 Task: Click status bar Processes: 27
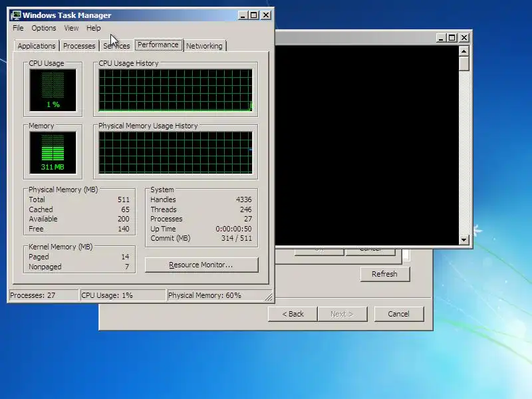click(44, 295)
